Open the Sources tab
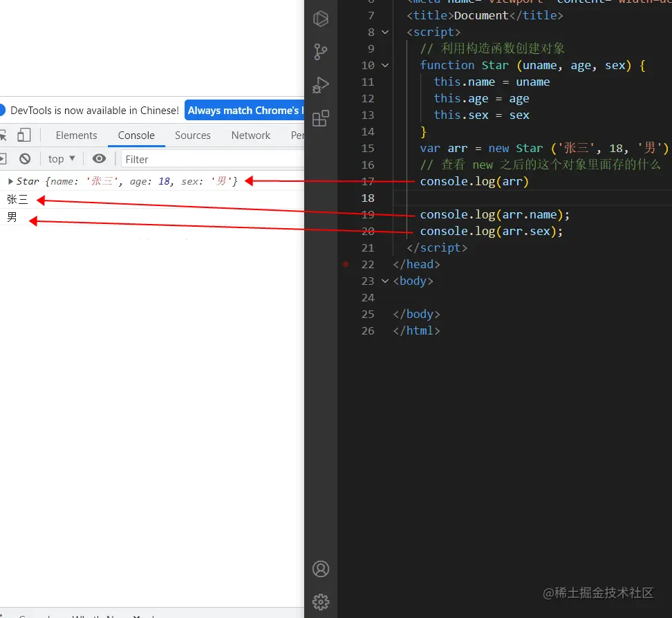Viewport: 672px width, 618px height. [x=193, y=135]
